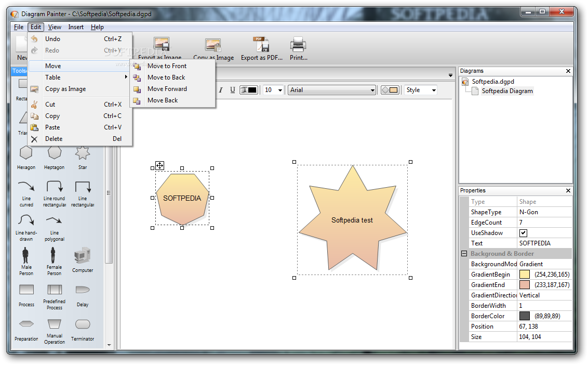
Task: Open the text color button
Action: (249, 90)
